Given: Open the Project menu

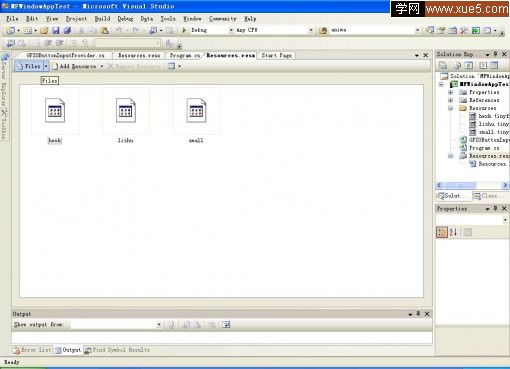Looking at the screenshot, I should click(76, 19).
